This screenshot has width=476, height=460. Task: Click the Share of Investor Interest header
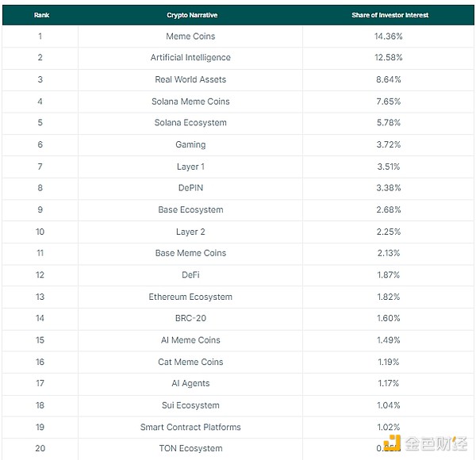click(390, 15)
